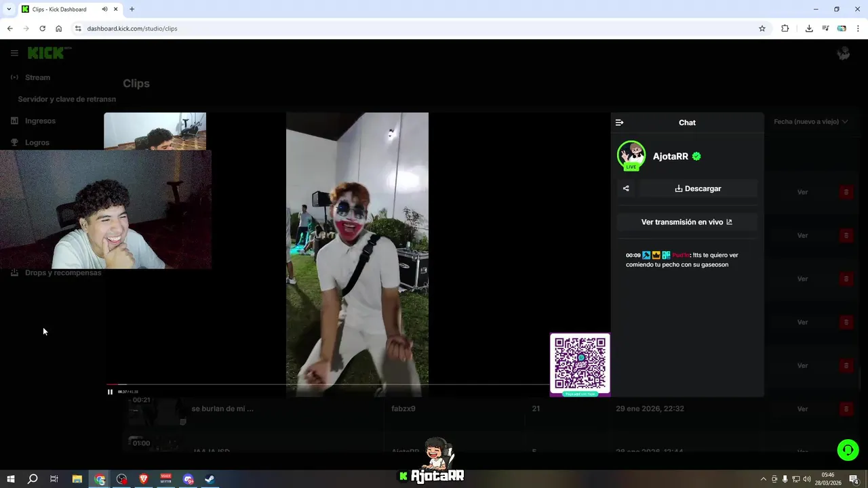This screenshot has height=488, width=868.
Task: Show hidden system tray icons
Action: 763,479
